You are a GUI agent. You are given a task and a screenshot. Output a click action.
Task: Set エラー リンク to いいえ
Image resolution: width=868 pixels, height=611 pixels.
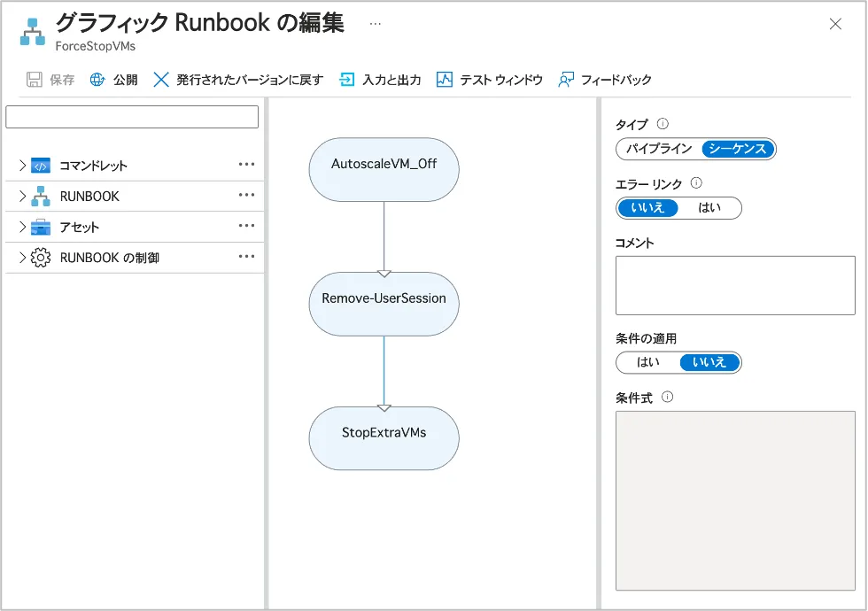pyautogui.click(x=647, y=208)
